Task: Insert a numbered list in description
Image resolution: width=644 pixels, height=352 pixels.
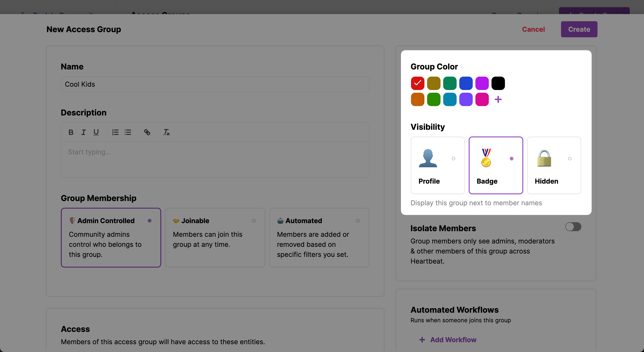Action: click(x=115, y=132)
